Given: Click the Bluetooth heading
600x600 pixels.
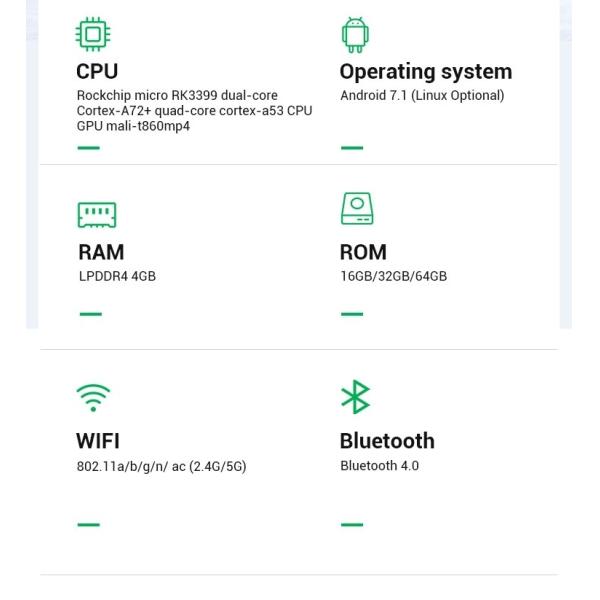Looking at the screenshot, I should [x=387, y=441].
